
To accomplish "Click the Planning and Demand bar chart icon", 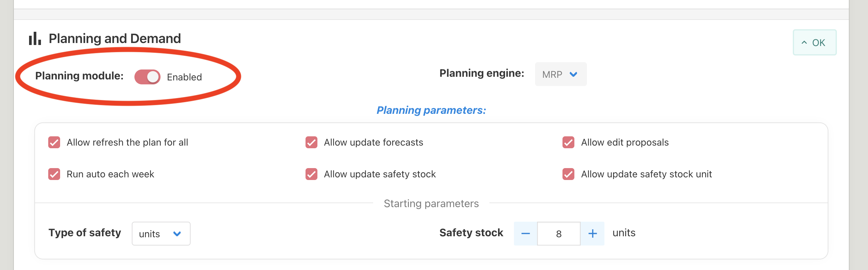I will pyautogui.click(x=35, y=39).
